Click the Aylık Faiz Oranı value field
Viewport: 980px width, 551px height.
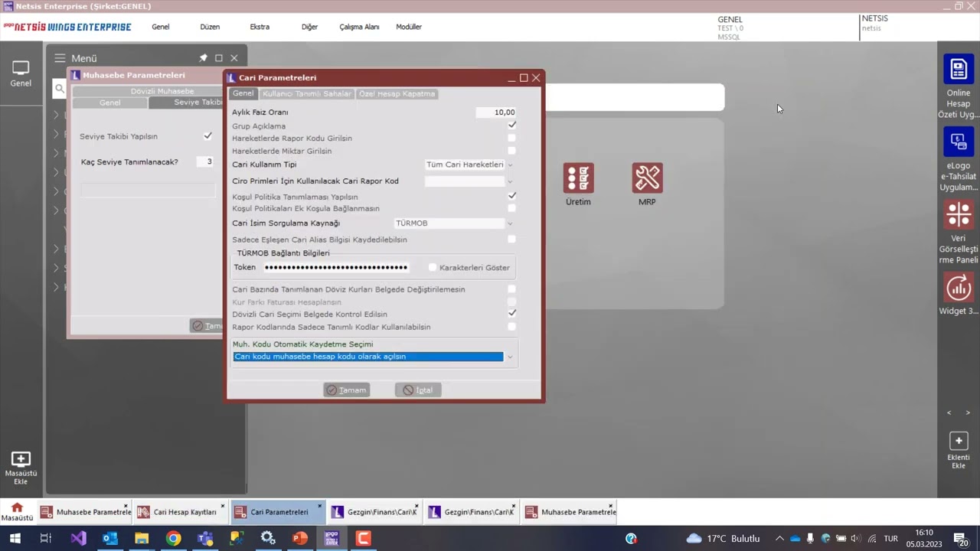(x=495, y=112)
